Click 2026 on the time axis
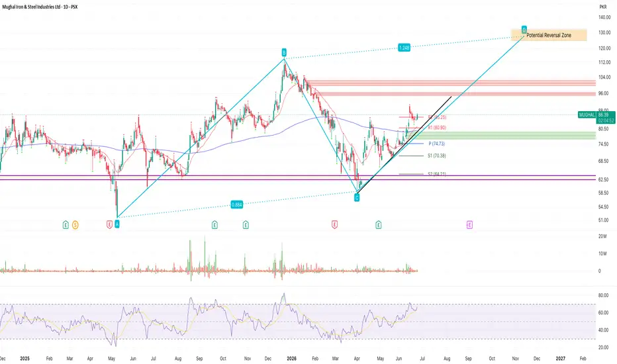 [x=291, y=359]
